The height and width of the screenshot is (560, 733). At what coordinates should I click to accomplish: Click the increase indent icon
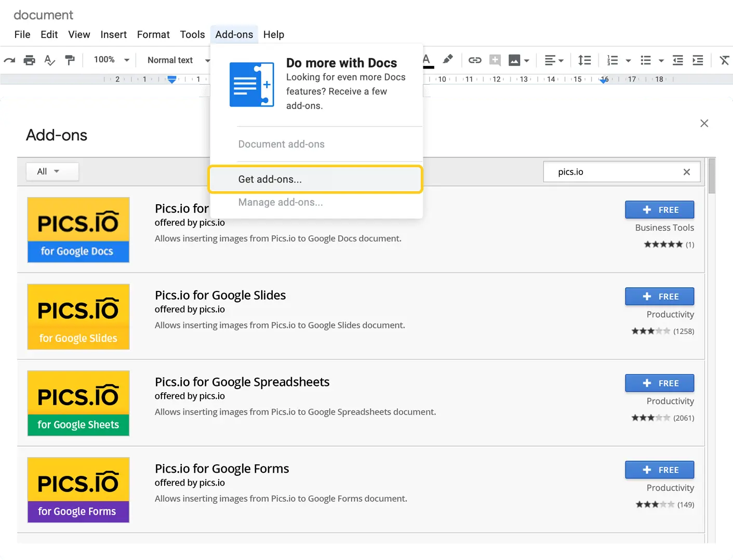pos(698,60)
